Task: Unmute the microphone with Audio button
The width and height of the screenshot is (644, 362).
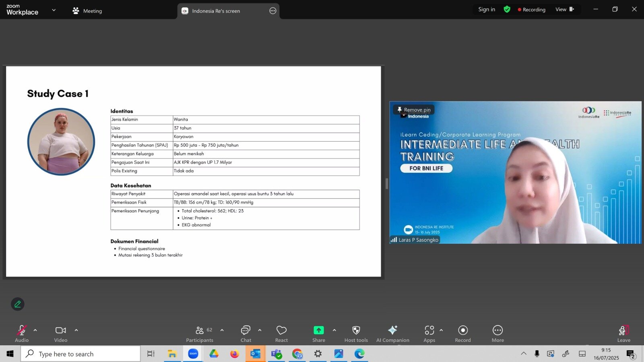Action: (22, 334)
